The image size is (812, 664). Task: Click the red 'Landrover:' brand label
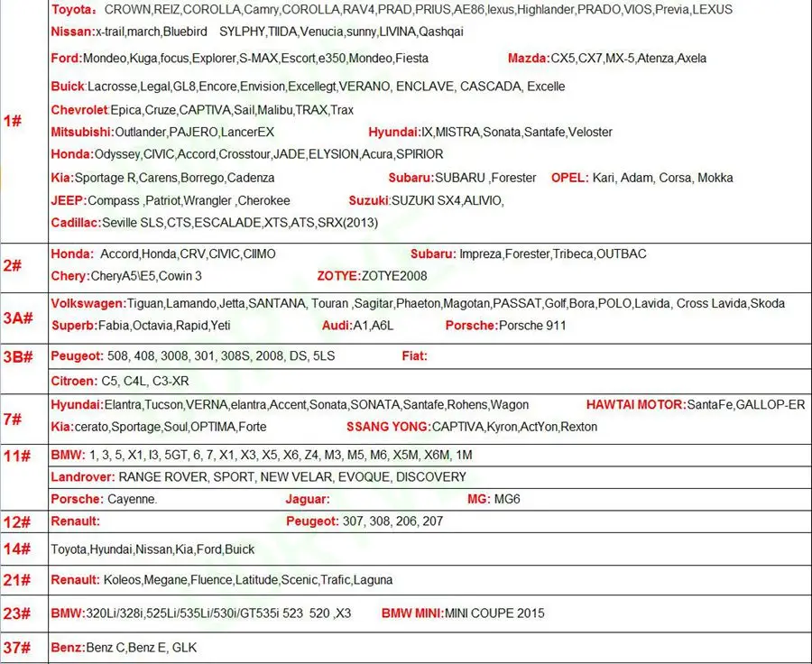coord(83,477)
